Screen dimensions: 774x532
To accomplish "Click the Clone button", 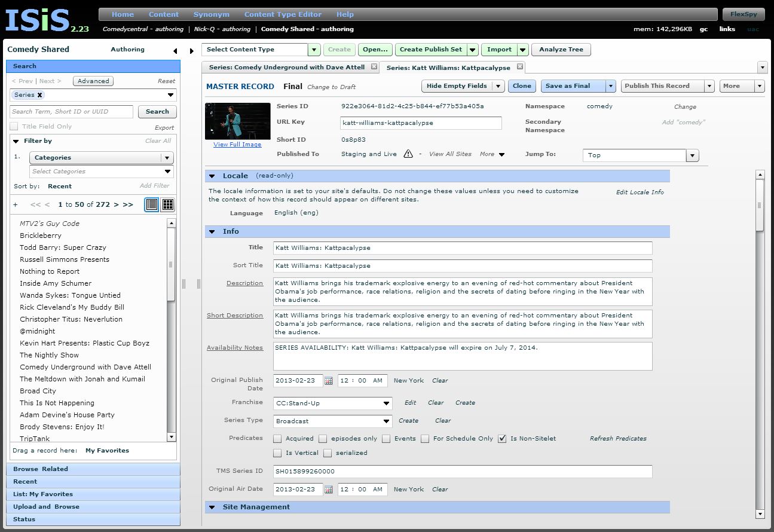I will [522, 86].
